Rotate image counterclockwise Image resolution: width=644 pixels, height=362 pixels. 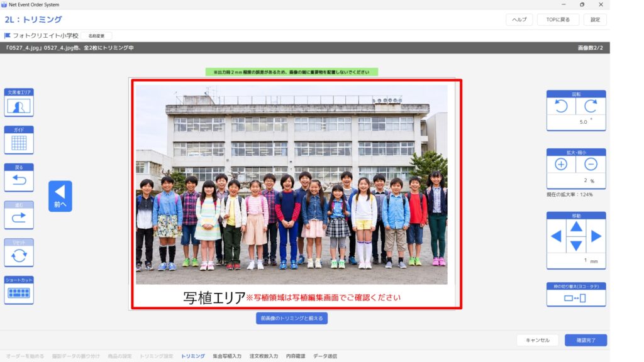coord(561,106)
